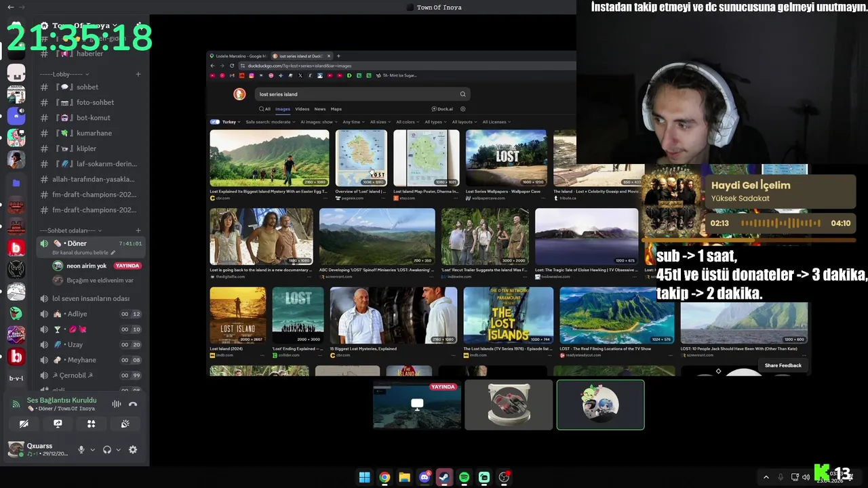Open a new browser tab

338,56
